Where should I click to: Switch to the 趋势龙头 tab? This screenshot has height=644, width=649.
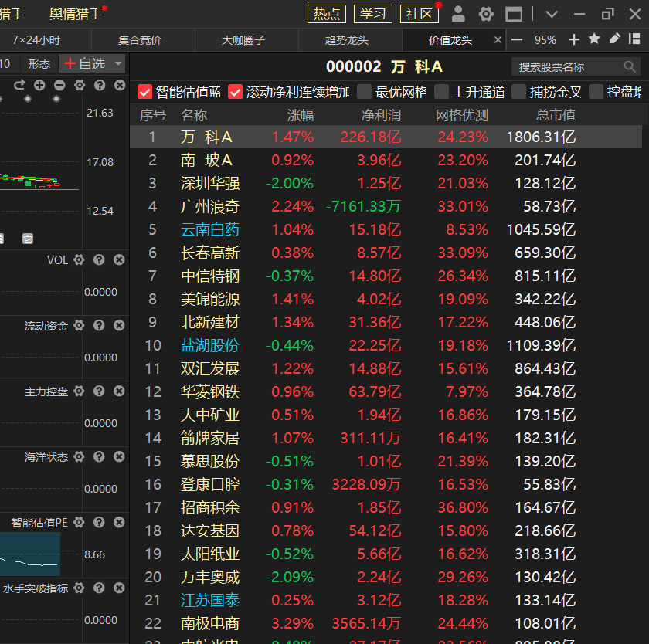click(x=347, y=40)
